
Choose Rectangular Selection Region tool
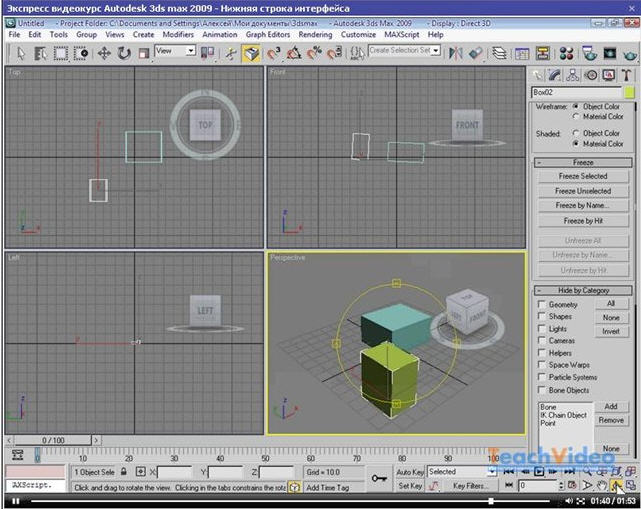[x=61, y=54]
